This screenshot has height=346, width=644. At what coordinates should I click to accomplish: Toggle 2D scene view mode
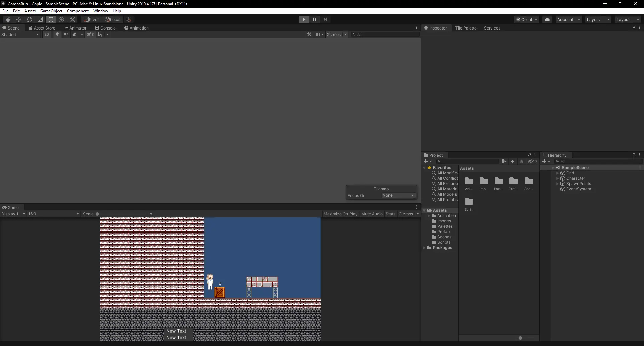tap(47, 34)
